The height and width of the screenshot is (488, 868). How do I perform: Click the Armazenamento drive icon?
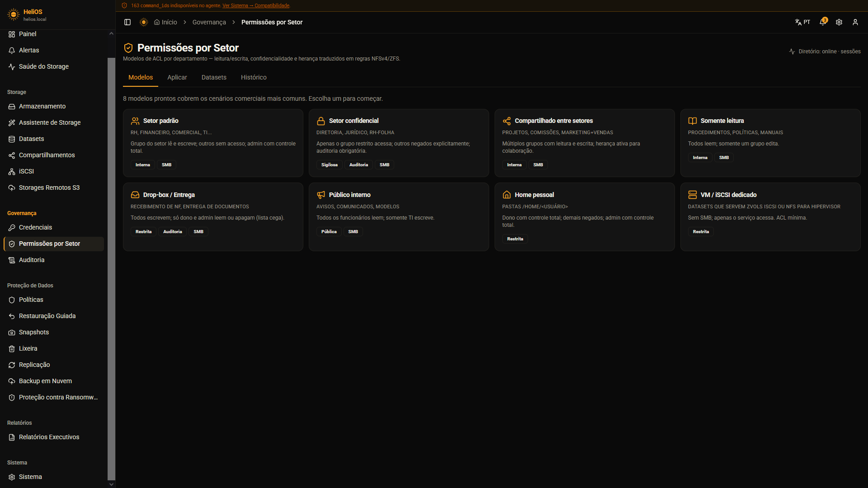tap(12, 106)
